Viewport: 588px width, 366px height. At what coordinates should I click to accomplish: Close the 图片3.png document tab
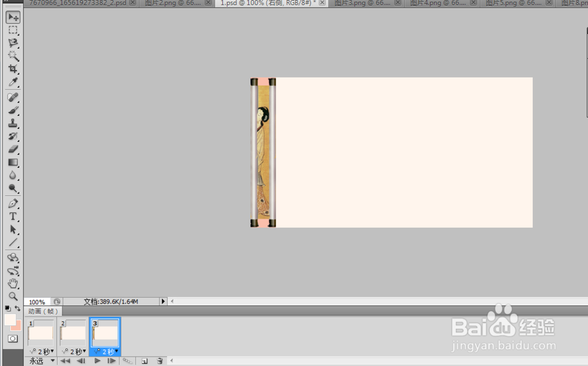(398, 2)
